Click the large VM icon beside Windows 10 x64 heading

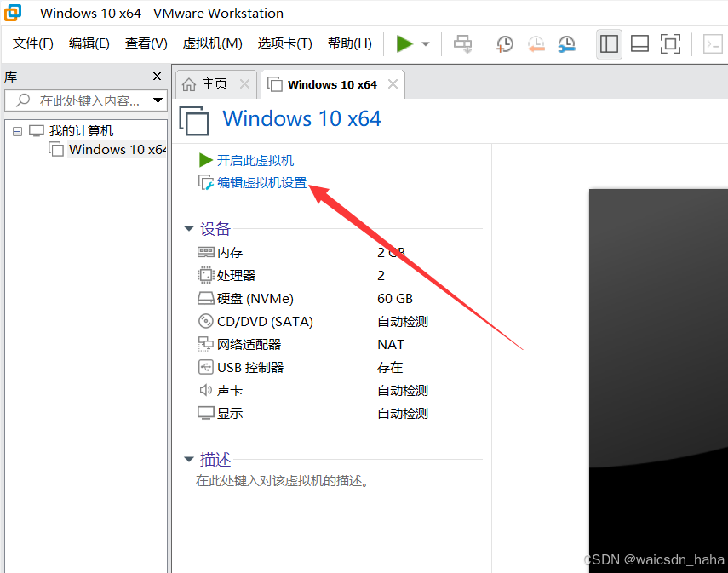(194, 121)
